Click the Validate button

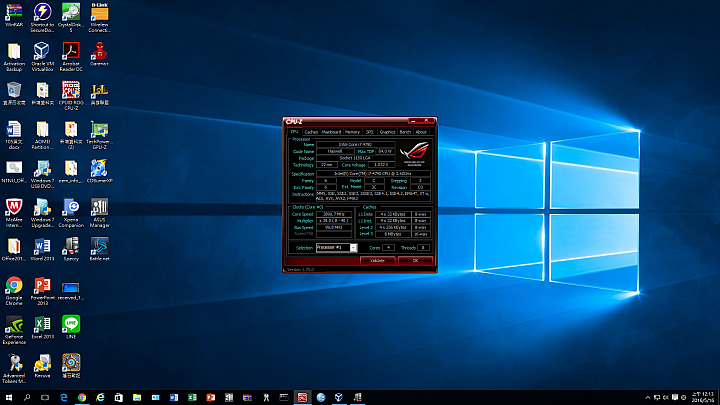tap(377, 260)
